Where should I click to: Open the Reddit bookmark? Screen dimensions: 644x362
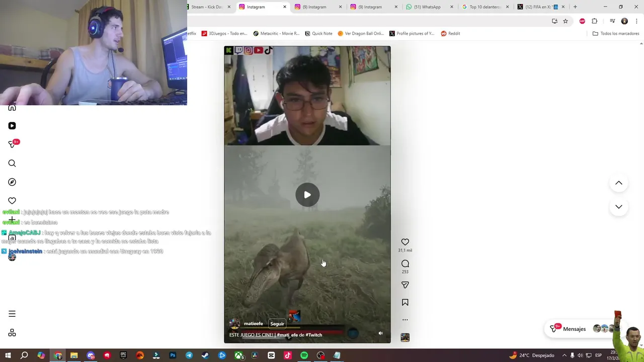click(x=450, y=34)
